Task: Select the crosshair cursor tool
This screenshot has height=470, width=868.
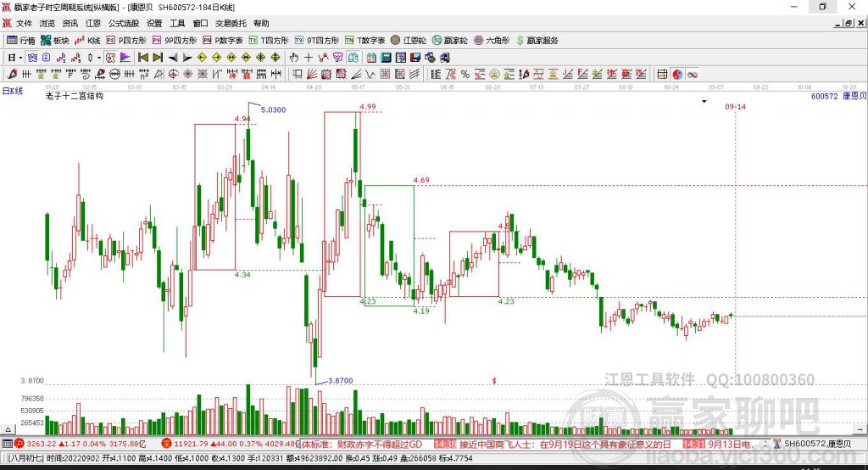Action: point(309,58)
